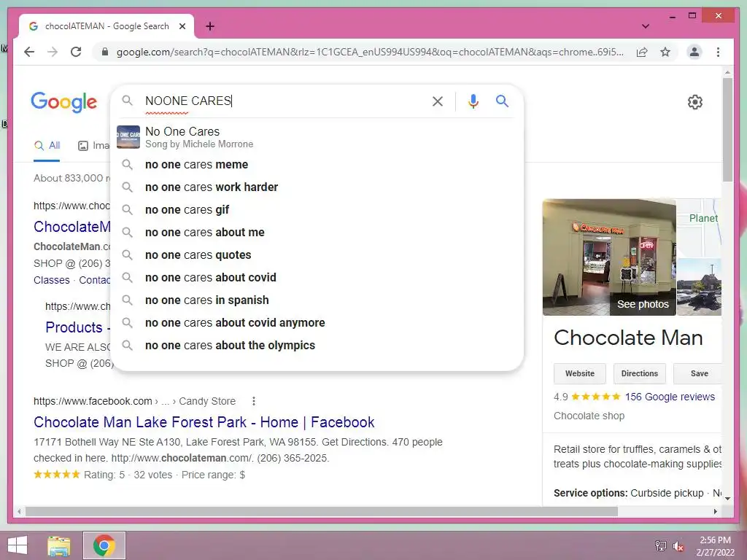Expand the tab search chevron in the title bar
The width and height of the screenshot is (747, 560).
pos(646,26)
